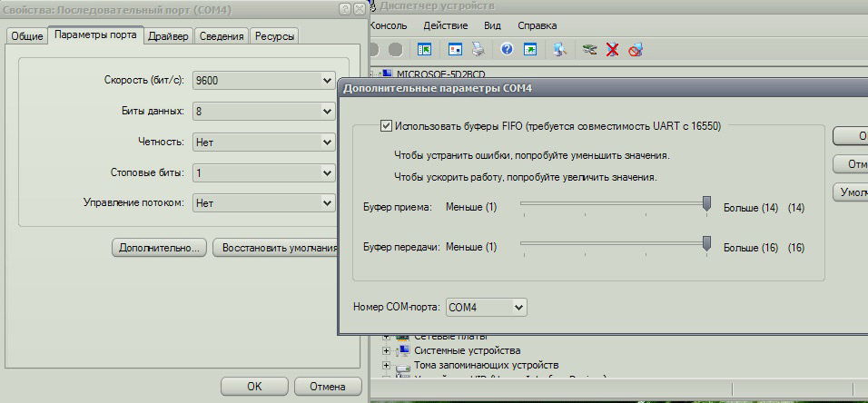
Task: Click the Print toolbar icon
Action: click(478, 49)
